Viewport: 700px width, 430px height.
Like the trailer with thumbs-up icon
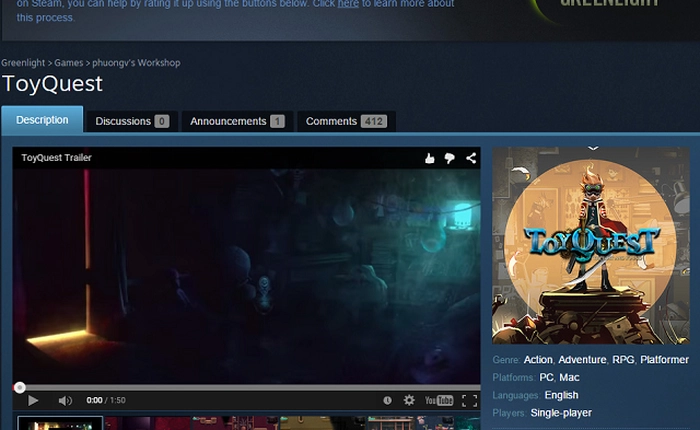tap(429, 158)
